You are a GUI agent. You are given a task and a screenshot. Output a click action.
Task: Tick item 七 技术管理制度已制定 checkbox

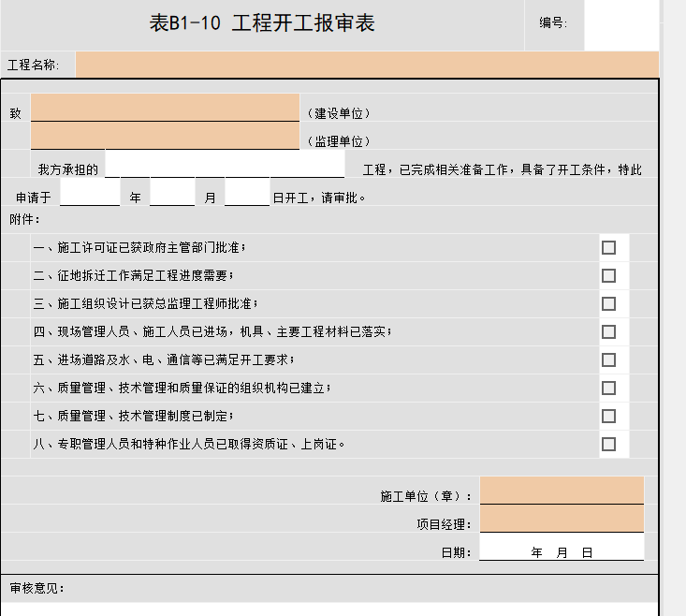pos(608,416)
